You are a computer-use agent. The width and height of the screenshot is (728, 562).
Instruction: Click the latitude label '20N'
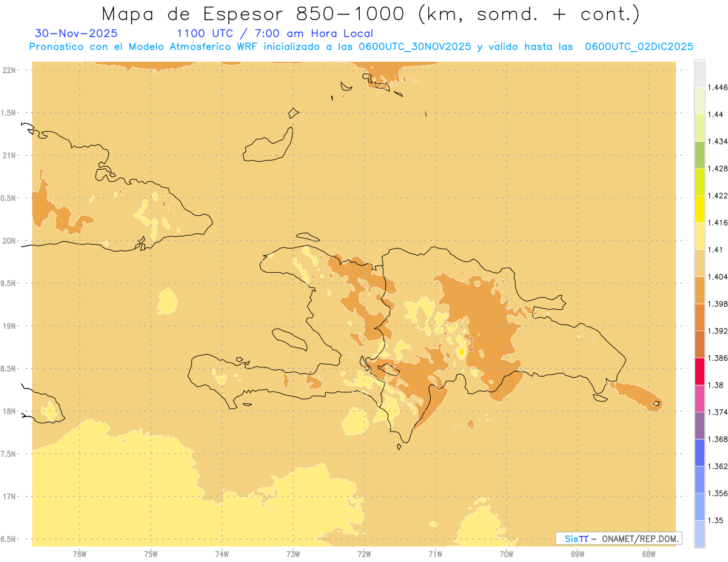pos(9,241)
